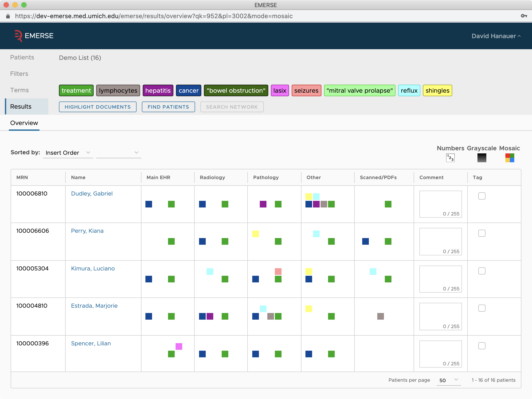The width and height of the screenshot is (532, 399).
Task: Click the cyan square in Perry's Other column
Action: click(x=316, y=234)
